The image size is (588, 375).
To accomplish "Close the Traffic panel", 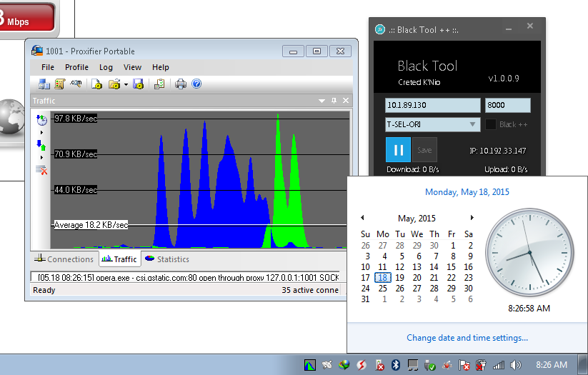I will pos(346,100).
